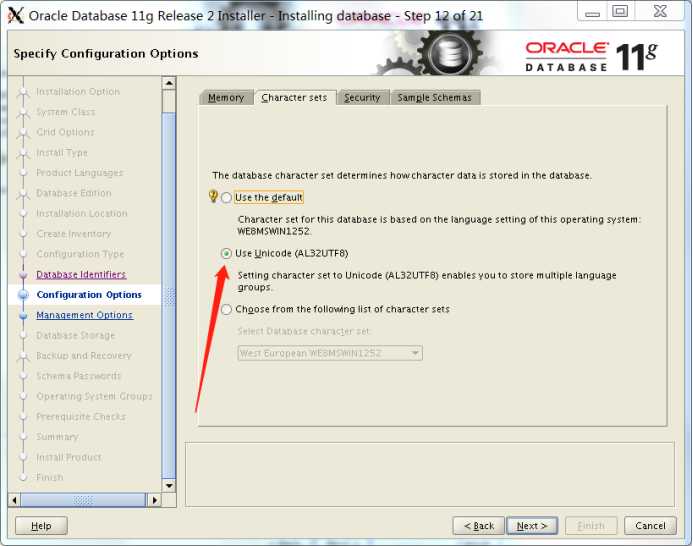This screenshot has height=546, width=693.
Task: Click sidebar horizontal scroll right arrow
Action: (154, 500)
